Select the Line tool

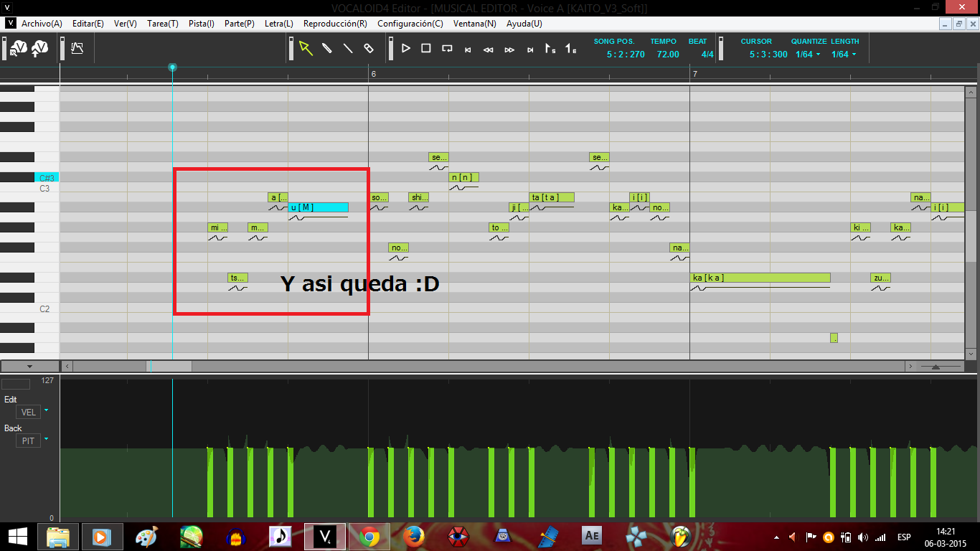pos(347,48)
